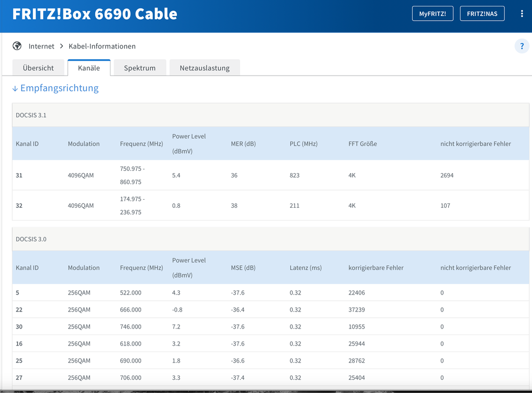Click frequency 666.000

[130, 309]
